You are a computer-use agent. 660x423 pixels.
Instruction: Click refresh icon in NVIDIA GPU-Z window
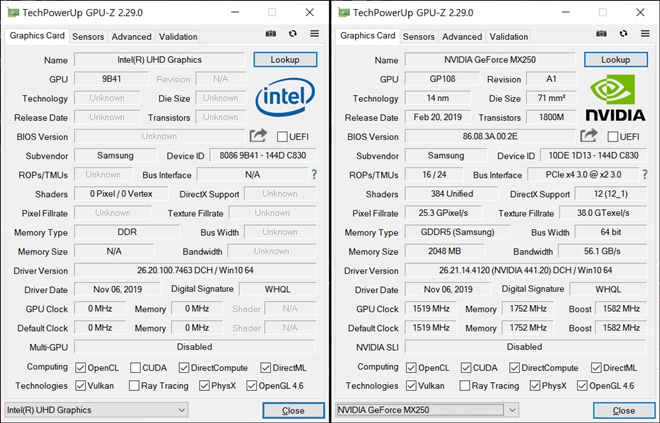tap(623, 34)
